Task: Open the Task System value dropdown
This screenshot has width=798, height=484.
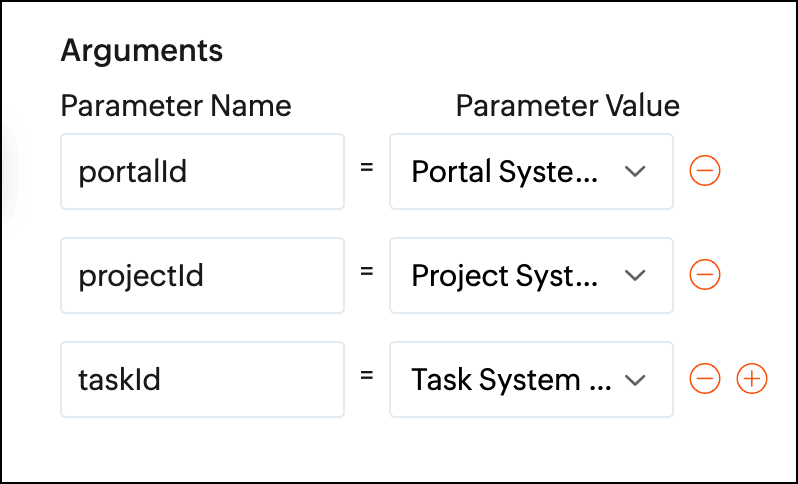Action: [x=531, y=379]
